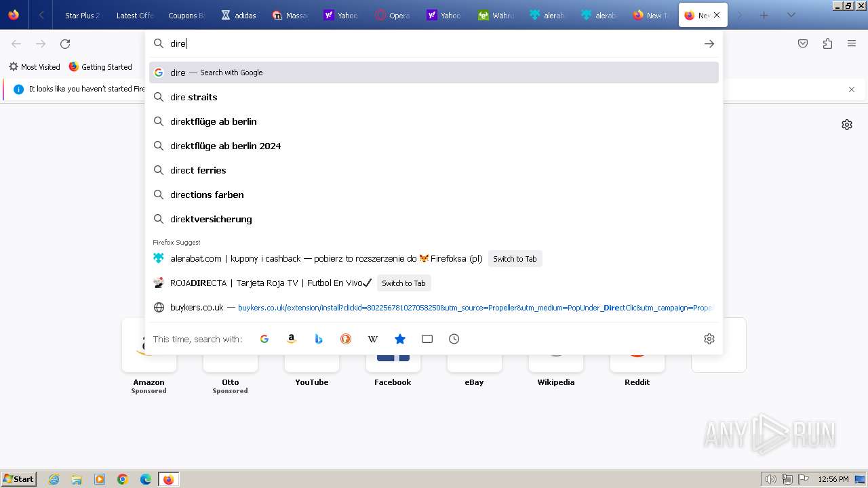Switch to the Massa tab

(x=290, y=15)
